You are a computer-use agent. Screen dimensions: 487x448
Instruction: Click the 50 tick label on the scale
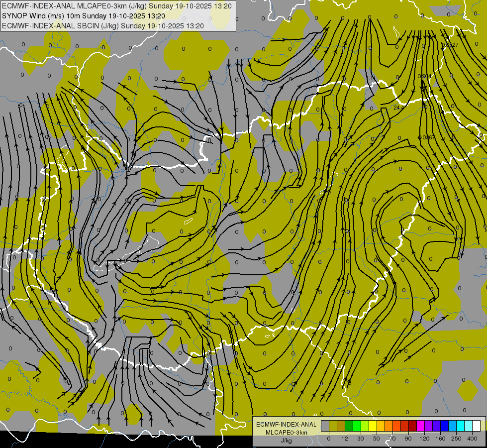pyautogui.click(x=377, y=439)
